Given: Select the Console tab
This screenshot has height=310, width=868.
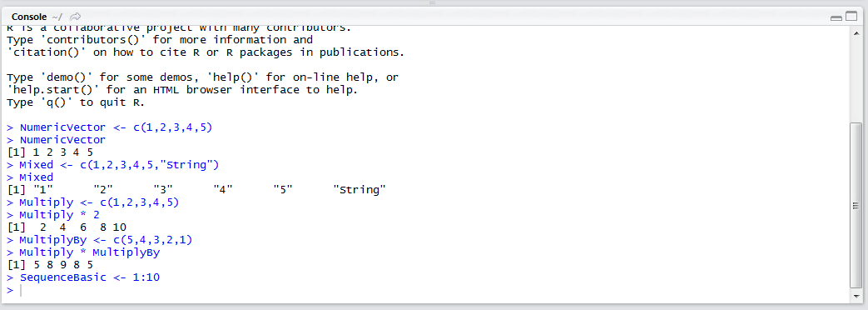Looking at the screenshot, I should pyautogui.click(x=29, y=17).
